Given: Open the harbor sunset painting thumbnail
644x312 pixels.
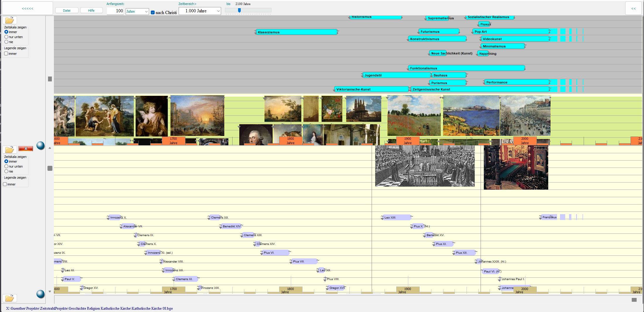Looking at the screenshot, I should [197, 115].
